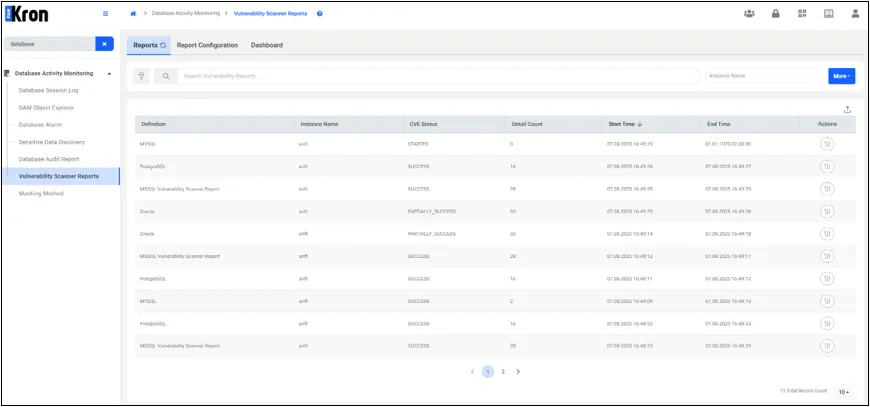The image size is (870, 407).
Task: Open actions for row started 16:49:14
Action: coord(827,234)
